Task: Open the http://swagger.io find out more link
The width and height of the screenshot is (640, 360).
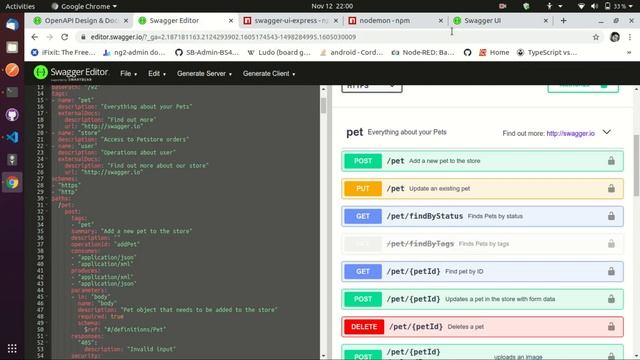Action: click(x=570, y=133)
